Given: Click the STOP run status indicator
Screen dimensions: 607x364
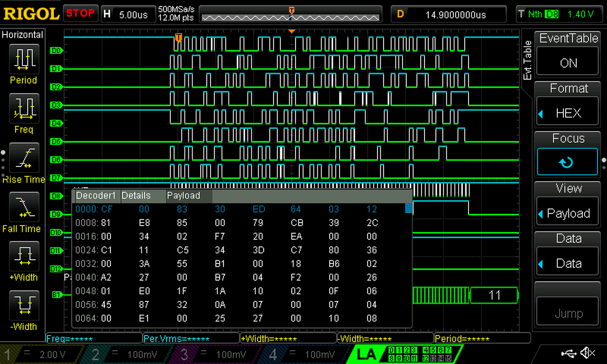Looking at the screenshot, I should [x=80, y=13].
